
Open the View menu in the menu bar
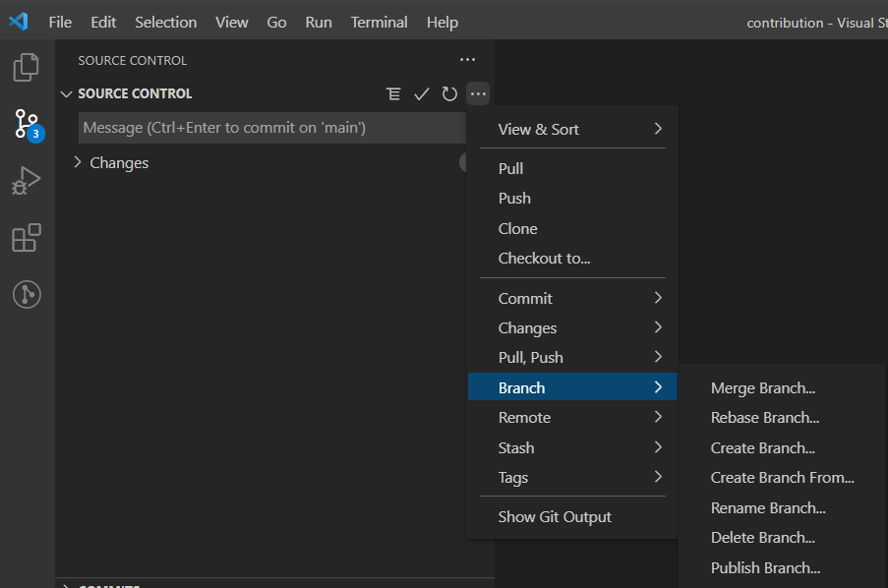tap(232, 22)
